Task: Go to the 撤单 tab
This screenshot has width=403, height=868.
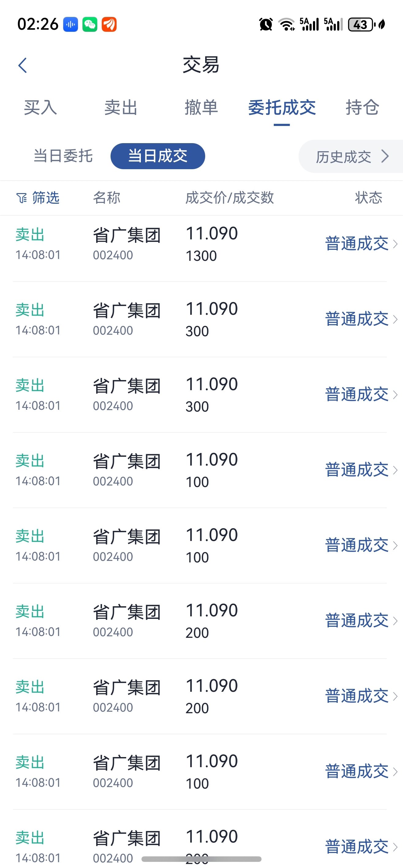Action: tap(201, 108)
